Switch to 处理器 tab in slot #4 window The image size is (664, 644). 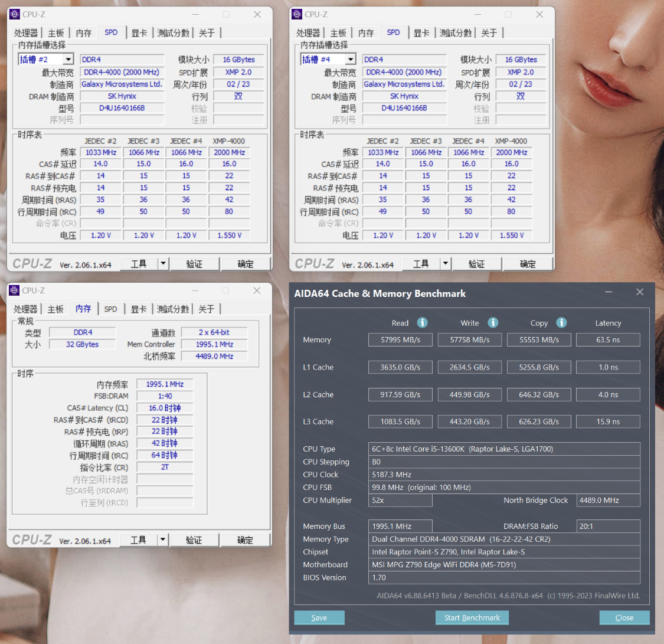308,33
